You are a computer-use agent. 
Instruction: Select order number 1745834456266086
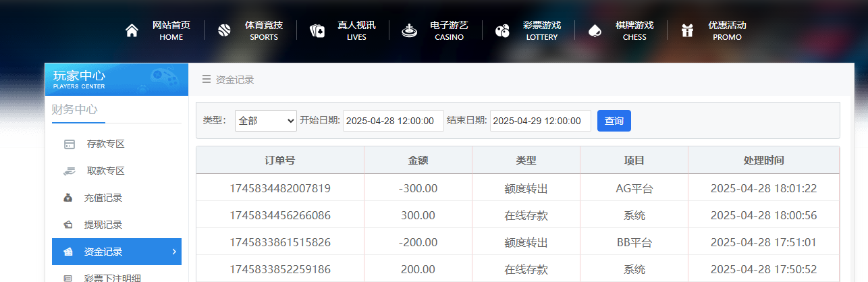280,215
